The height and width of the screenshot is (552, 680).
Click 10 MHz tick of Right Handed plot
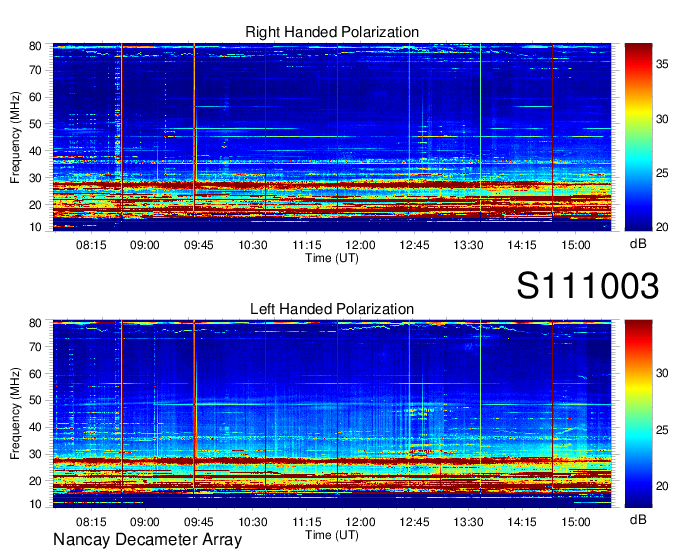35,227
